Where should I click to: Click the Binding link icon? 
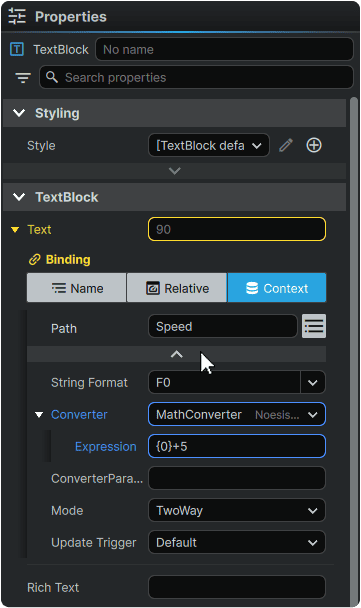[35, 259]
